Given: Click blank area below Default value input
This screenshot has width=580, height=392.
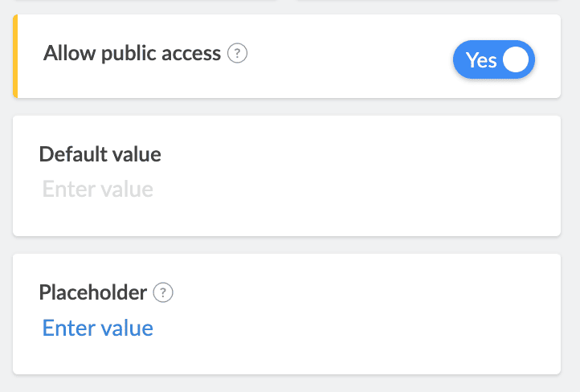Looking at the screenshot, I should click(281, 220).
